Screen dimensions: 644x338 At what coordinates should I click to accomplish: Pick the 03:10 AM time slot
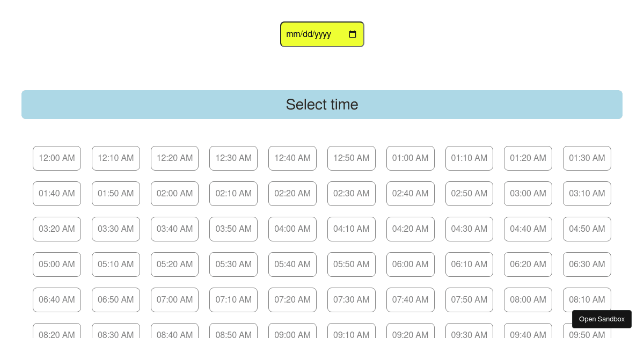(587, 194)
